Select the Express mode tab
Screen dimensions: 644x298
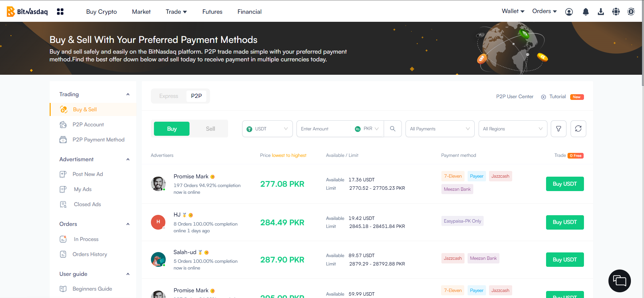169,96
